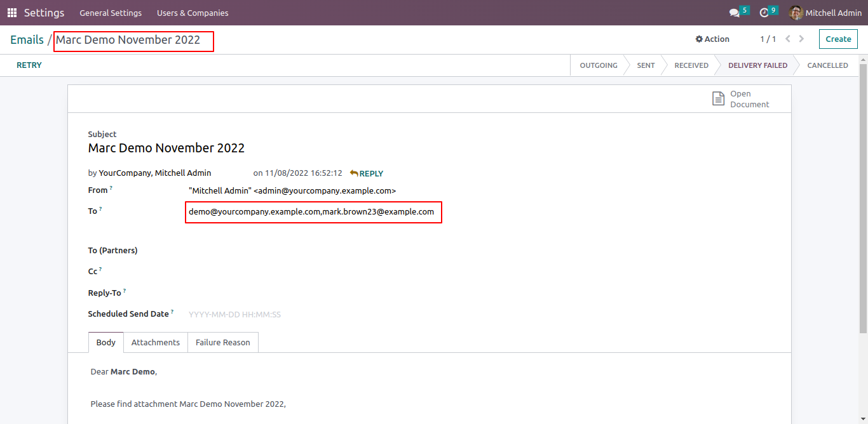The height and width of the screenshot is (424, 868).
Task: Click the Settings app title
Action: [44, 13]
